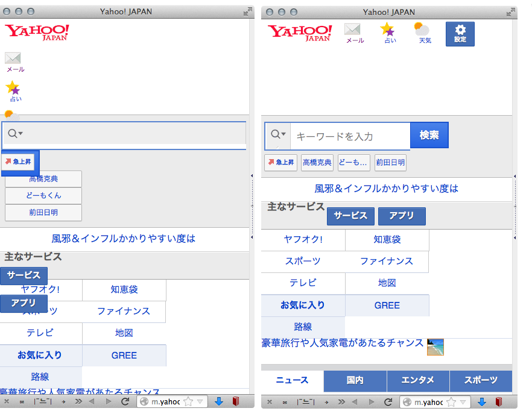Select サービス tab in left window

(24, 275)
